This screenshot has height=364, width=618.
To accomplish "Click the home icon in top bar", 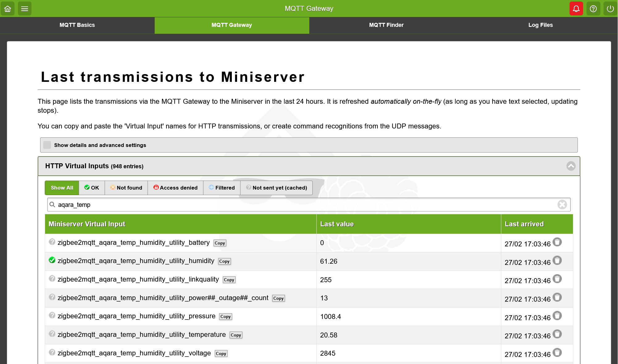I will [x=8, y=8].
